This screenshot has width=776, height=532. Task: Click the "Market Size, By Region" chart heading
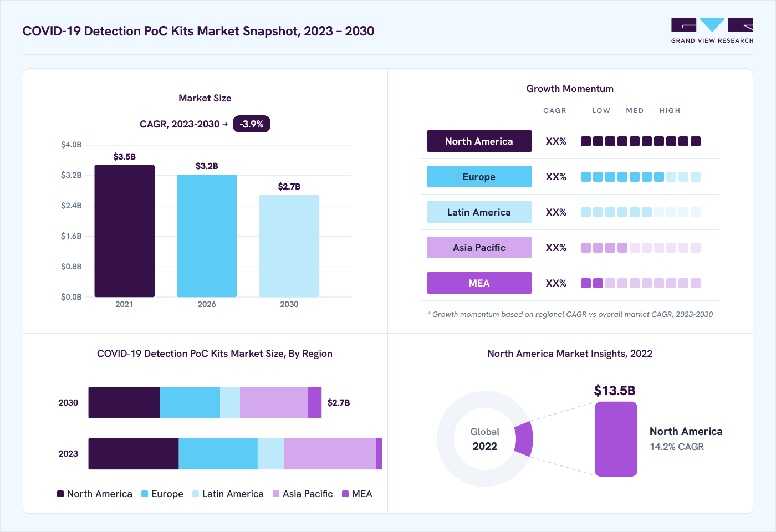pyautogui.click(x=215, y=354)
